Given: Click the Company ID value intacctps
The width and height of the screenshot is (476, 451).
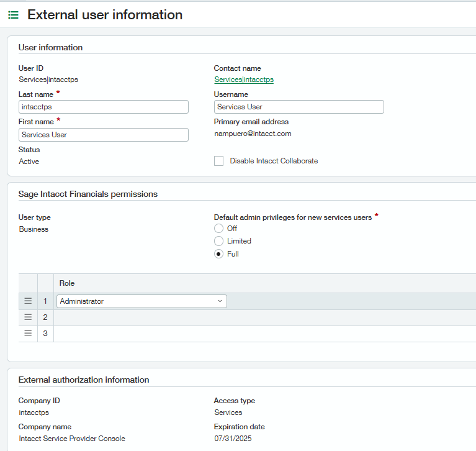Looking at the screenshot, I should tap(34, 412).
